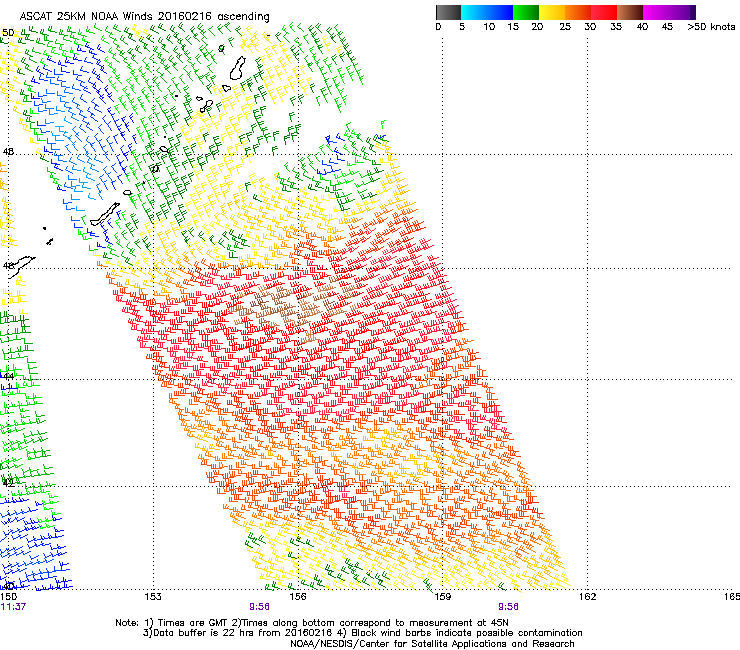Select the red 30-35 knots legend segment
This screenshot has width=740, height=650.
pos(604,12)
